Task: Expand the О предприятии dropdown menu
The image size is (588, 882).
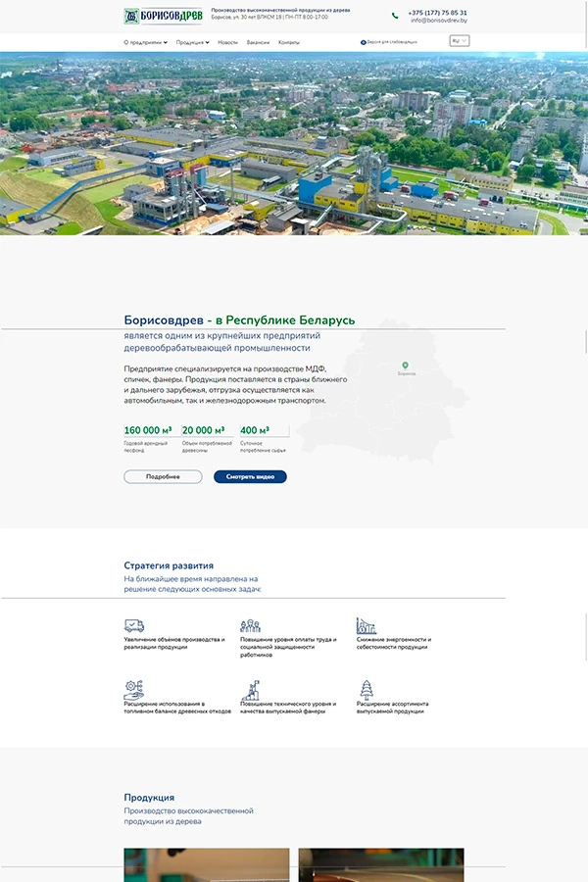Action: [x=145, y=42]
